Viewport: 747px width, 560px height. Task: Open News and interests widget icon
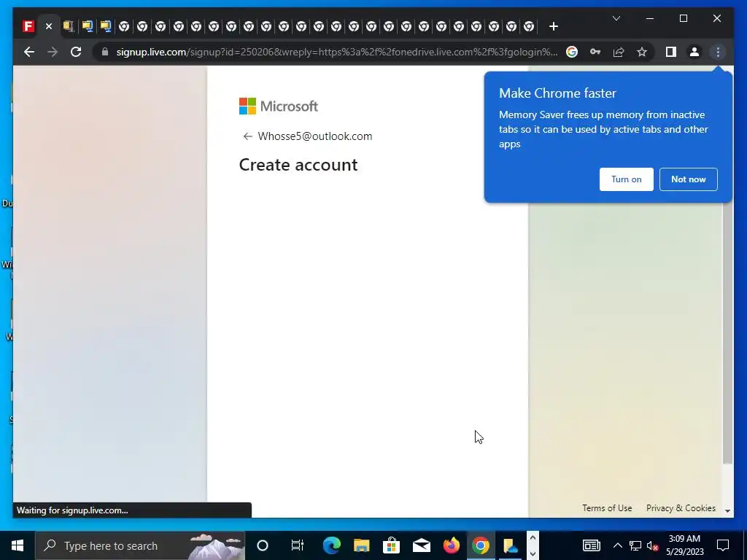click(x=591, y=545)
